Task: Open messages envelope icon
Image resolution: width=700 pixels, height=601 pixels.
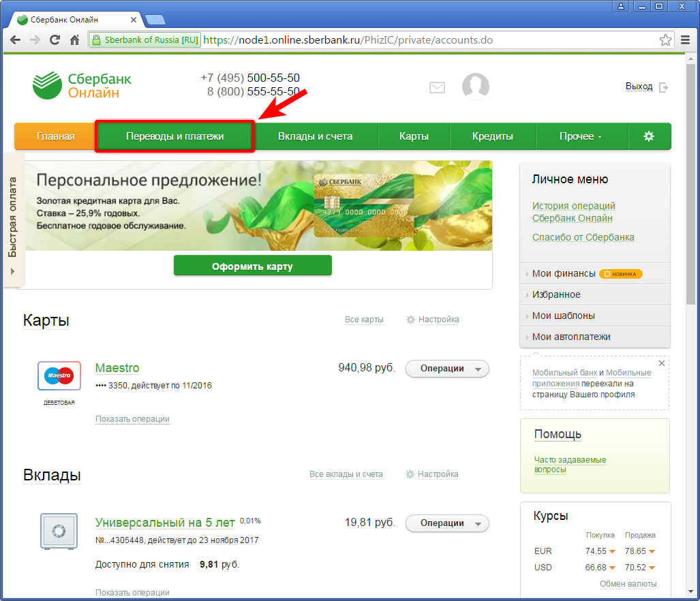Action: click(x=437, y=87)
